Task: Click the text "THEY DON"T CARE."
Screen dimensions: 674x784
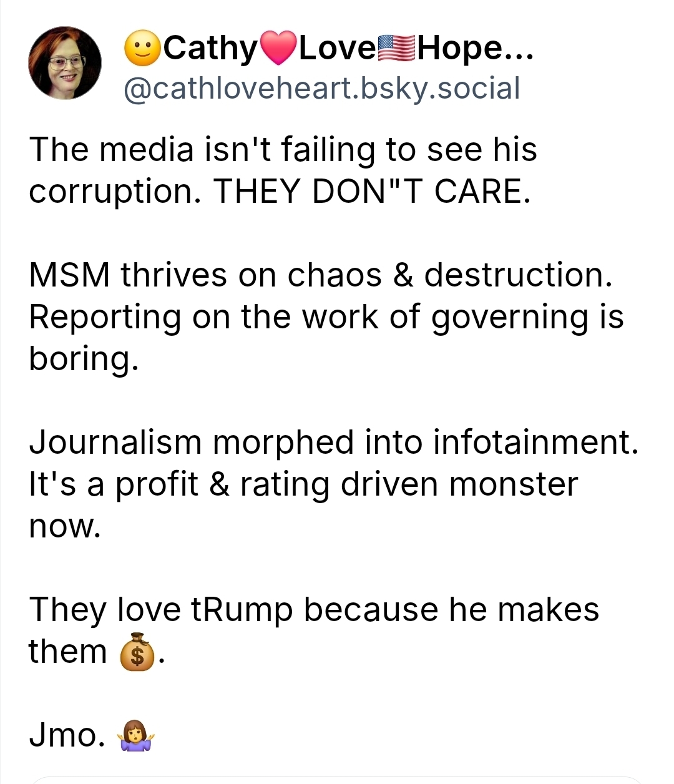Action: click(372, 192)
